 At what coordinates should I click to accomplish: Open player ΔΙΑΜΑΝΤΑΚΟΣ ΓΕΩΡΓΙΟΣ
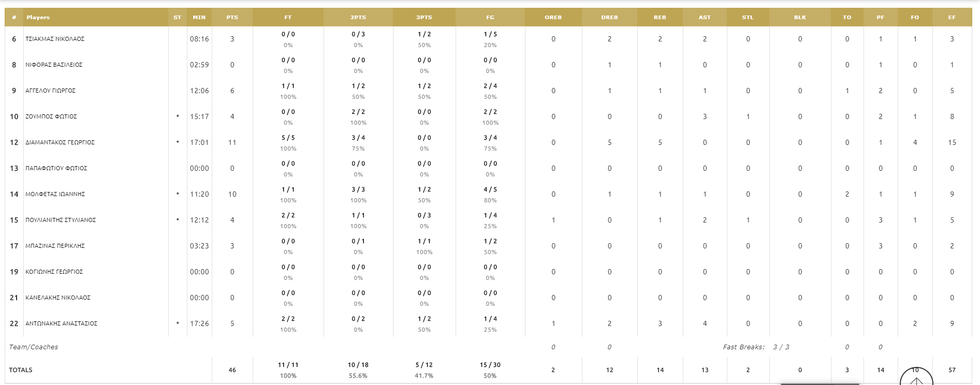tap(60, 143)
